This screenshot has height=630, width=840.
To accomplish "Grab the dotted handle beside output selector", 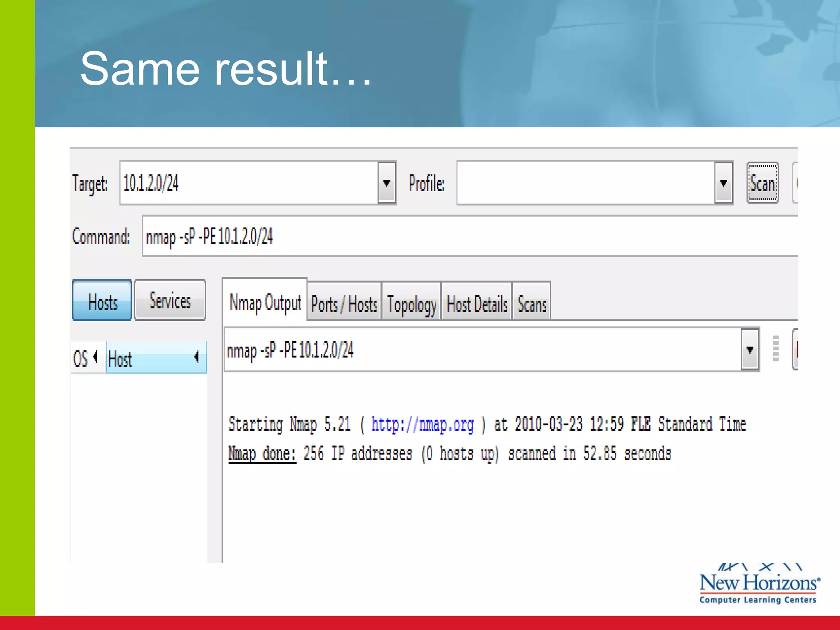I will (x=775, y=349).
